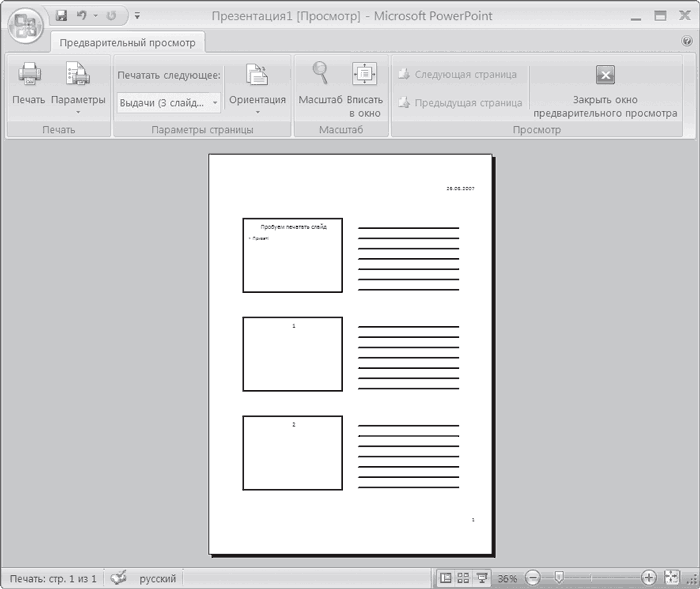Switch to Slide Sorter view button

coord(463,578)
